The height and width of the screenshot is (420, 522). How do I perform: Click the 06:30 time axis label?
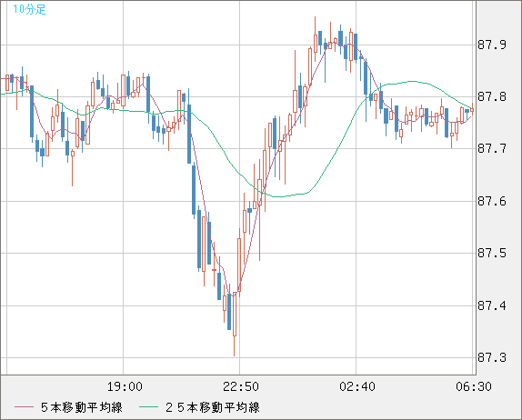tap(474, 386)
